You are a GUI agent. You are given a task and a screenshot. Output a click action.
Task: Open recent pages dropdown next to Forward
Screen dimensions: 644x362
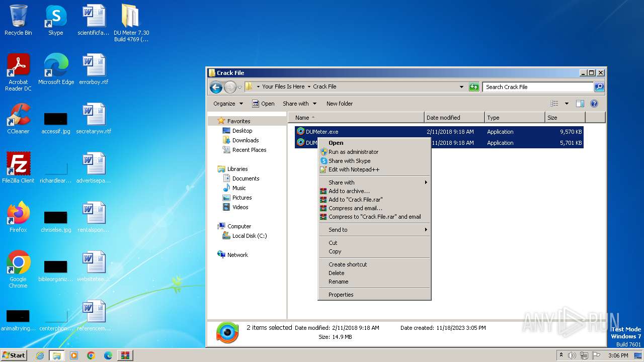point(240,87)
